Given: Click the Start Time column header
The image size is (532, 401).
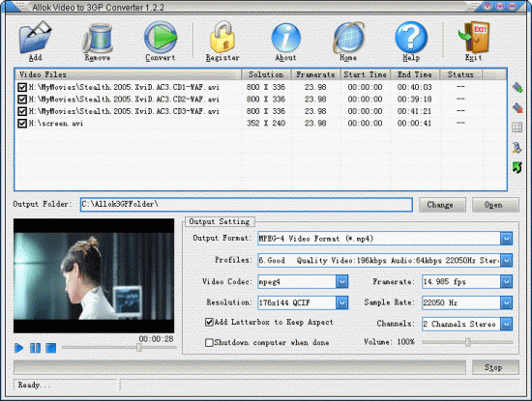Looking at the screenshot, I should pyautogui.click(x=365, y=74).
